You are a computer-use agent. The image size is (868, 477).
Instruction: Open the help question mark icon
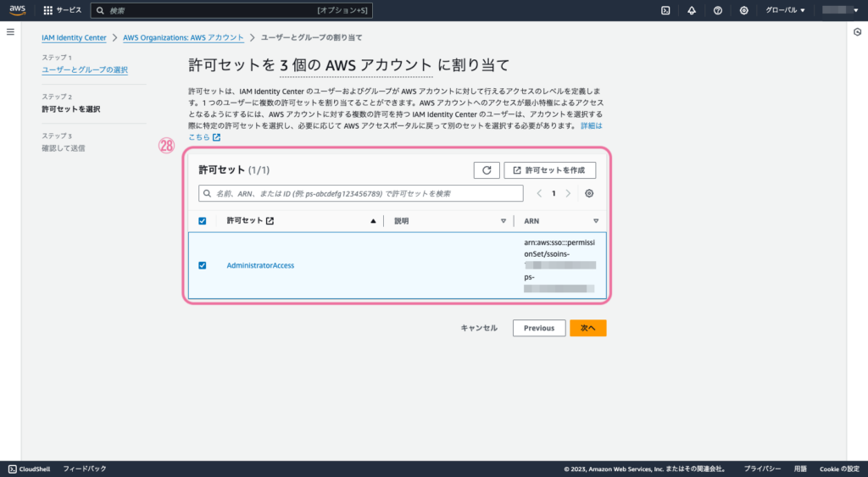pyautogui.click(x=717, y=10)
